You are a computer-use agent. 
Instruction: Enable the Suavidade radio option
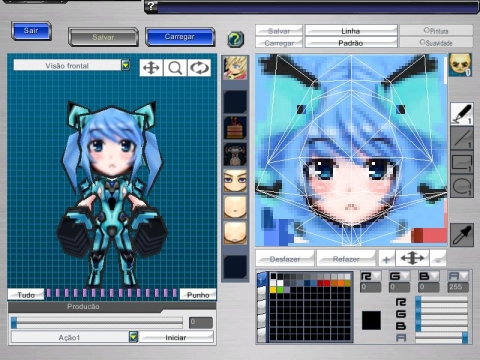pyautogui.click(x=436, y=42)
